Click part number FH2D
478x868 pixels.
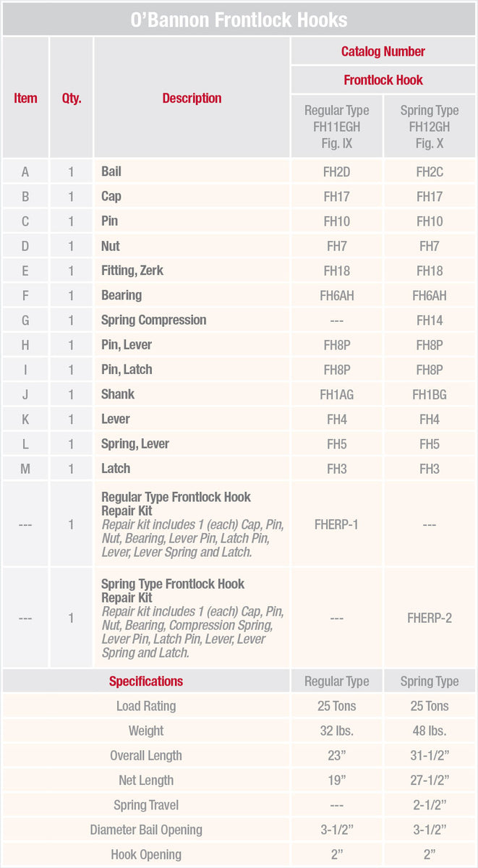(336, 172)
